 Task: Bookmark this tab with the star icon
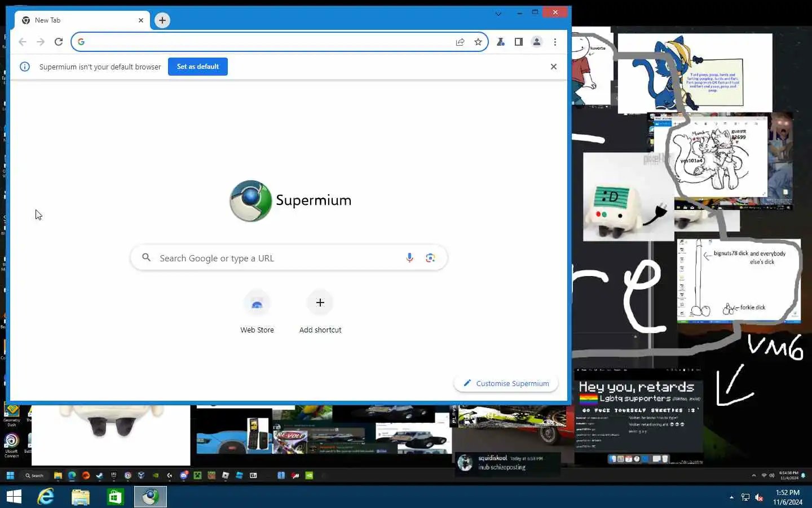(x=478, y=42)
